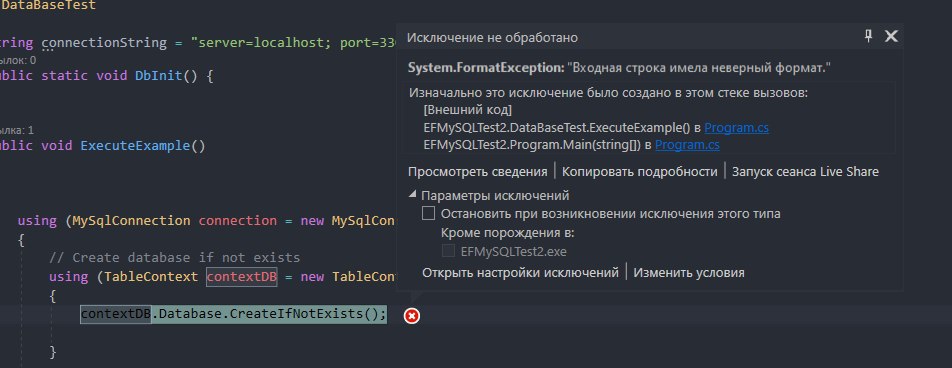Viewport: 952px width, 368px height.
Task: Click the red error icon beside CreateIfNotExists
Action: click(x=412, y=315)
